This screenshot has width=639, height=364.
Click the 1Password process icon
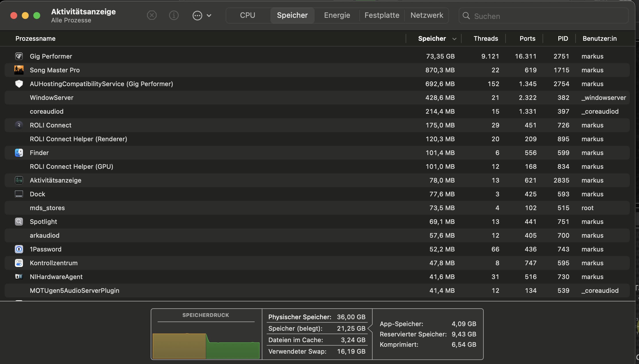(x=19, y=249)
